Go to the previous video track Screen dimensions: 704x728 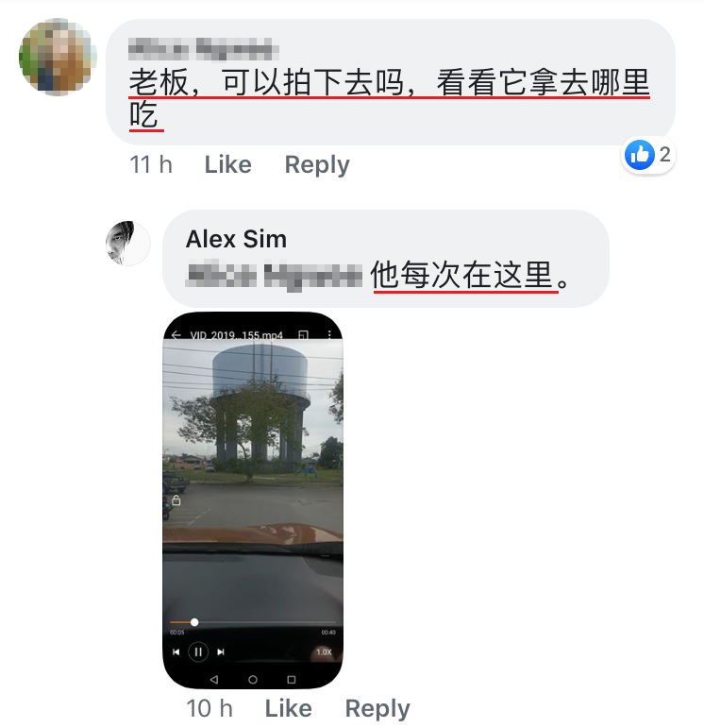click(x=176, y=652)
